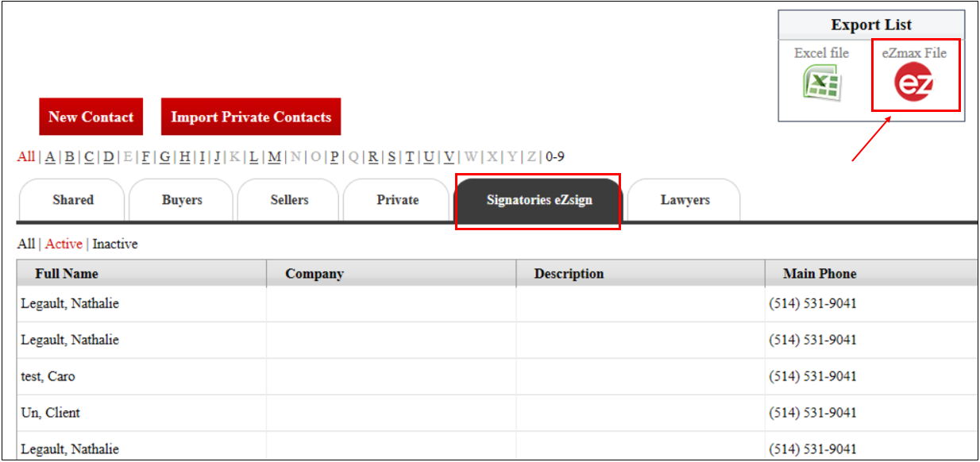Filter contacts by letter L

254,157
